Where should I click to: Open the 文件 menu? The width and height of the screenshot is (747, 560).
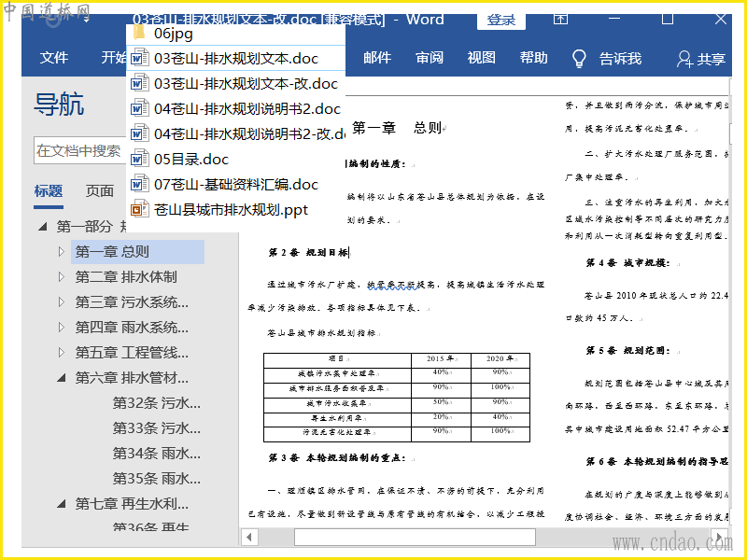pos(54,58)
